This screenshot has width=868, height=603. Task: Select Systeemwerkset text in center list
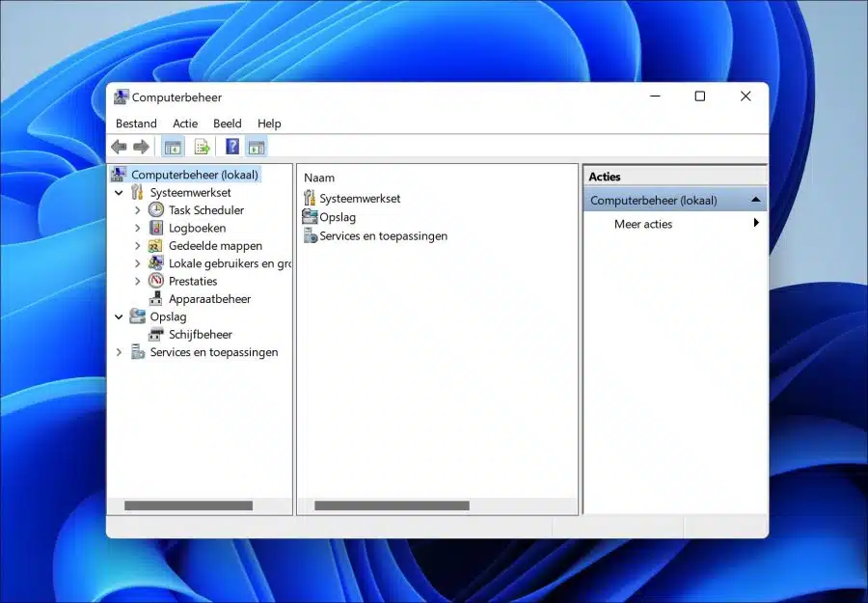click(360, 198)
